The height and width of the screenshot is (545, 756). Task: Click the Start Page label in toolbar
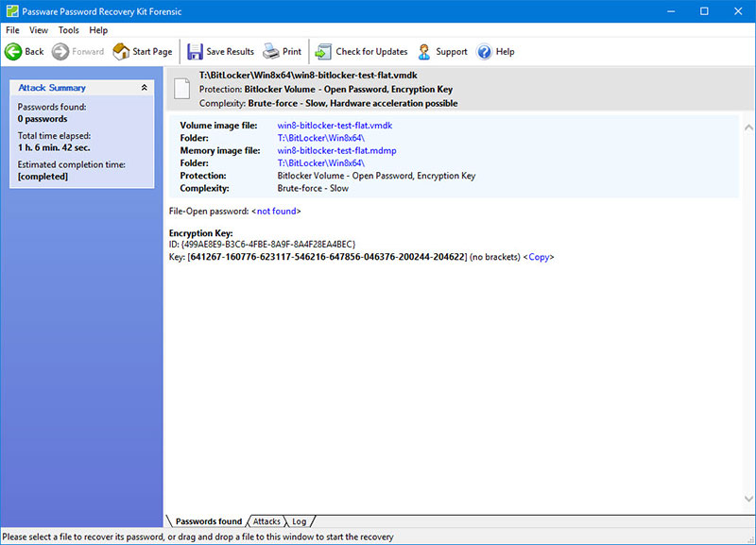coord(152,52)
